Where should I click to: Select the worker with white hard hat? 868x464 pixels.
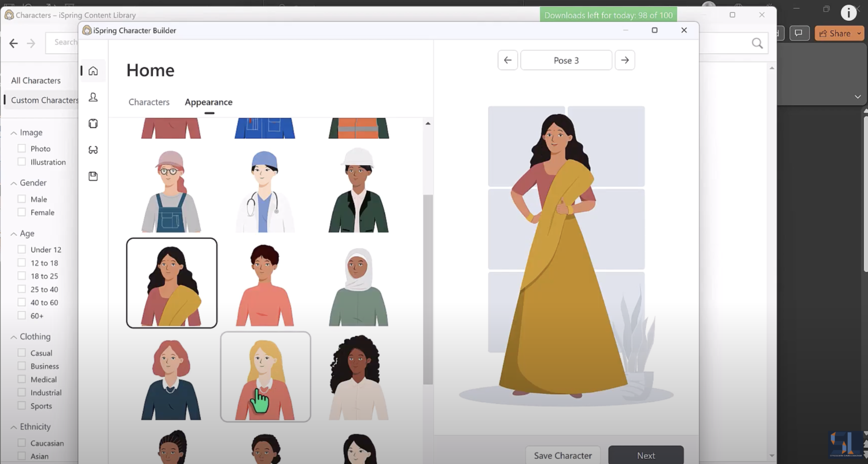tap(359, 190)
